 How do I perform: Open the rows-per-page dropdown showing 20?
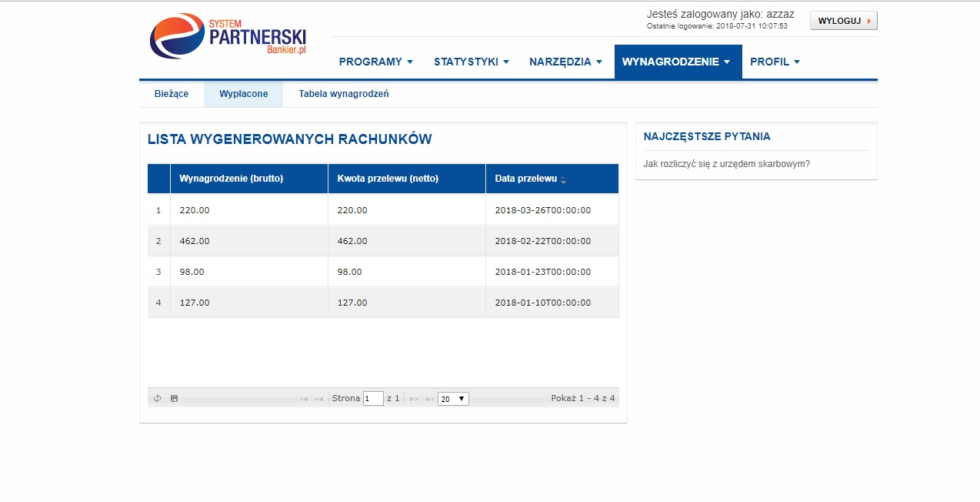pyautogui.click(x=453, y=399)
